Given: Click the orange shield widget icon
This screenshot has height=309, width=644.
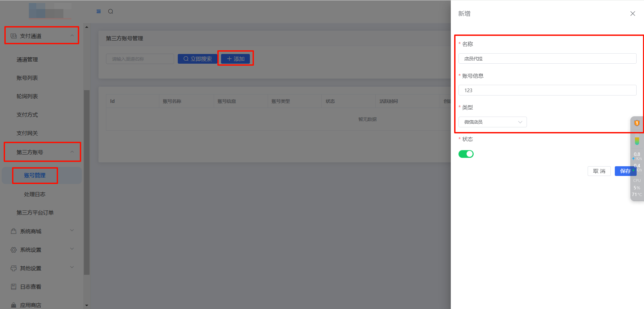Looking at the screenshot, I should coord(637,123).
